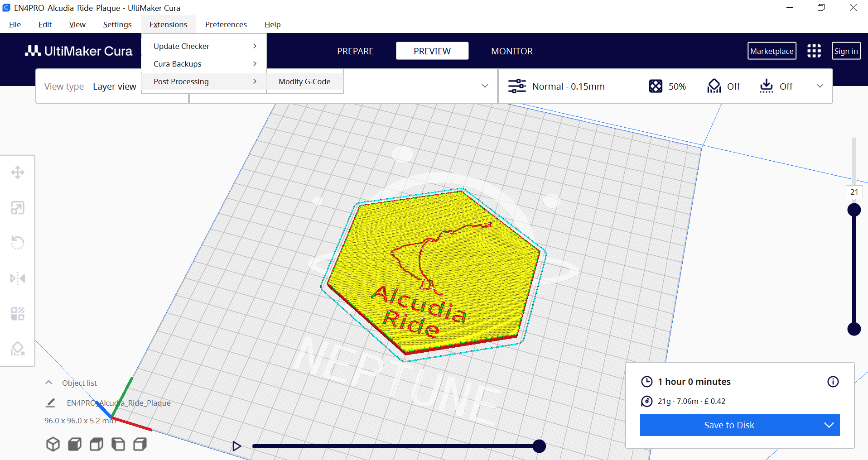
Task: Open the View menu
Action: click(x=77, y=24)
